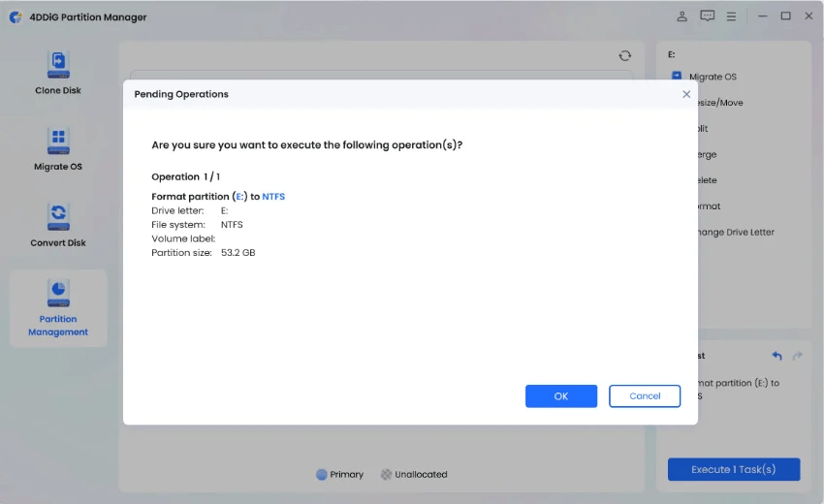Click the blue NTFS link text
824x504 pixels.
[x=273, y=197]
